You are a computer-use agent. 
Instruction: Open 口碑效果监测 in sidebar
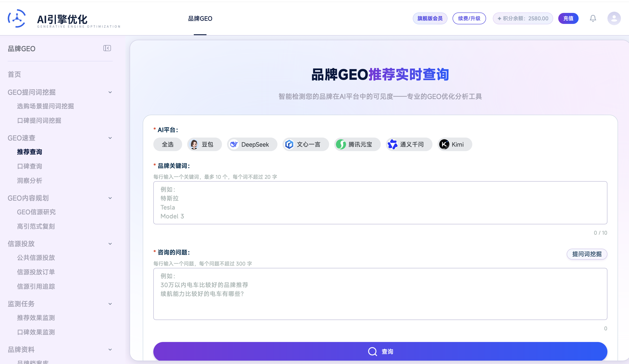pos(36,332)
